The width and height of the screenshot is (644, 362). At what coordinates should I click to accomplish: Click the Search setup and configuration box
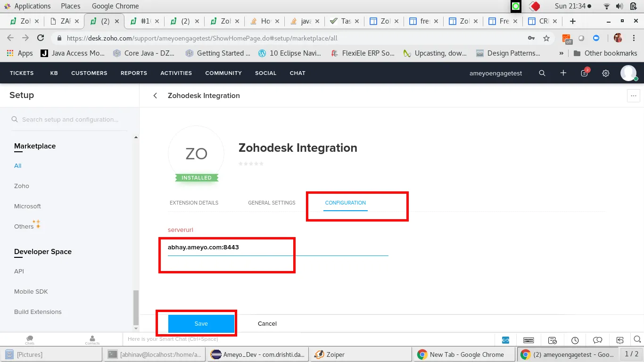click(x=70, y=120)
